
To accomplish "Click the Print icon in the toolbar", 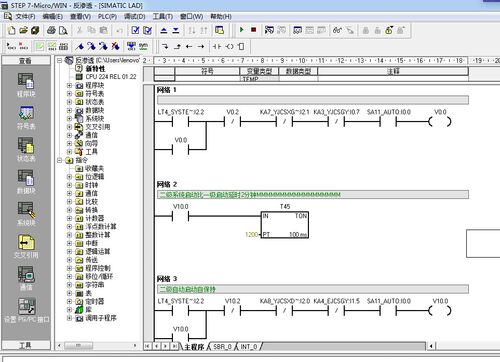I will click(x=51, y=30).
